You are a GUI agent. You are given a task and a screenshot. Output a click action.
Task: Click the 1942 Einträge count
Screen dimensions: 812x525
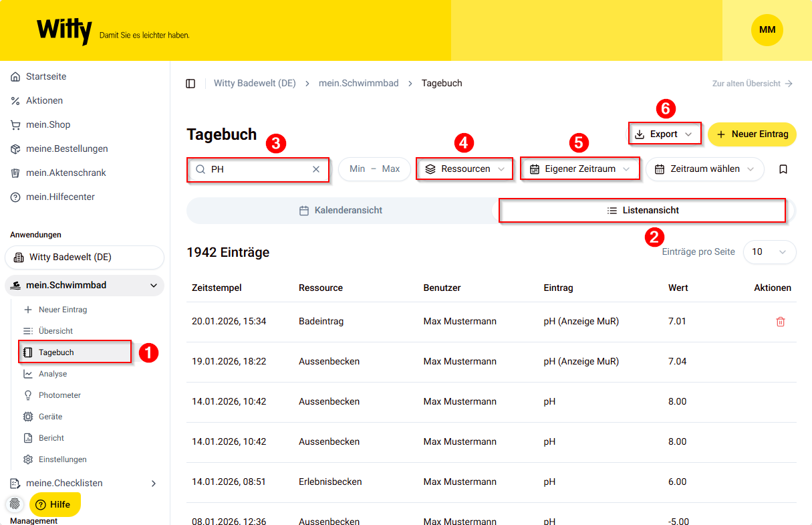point(229,253)
